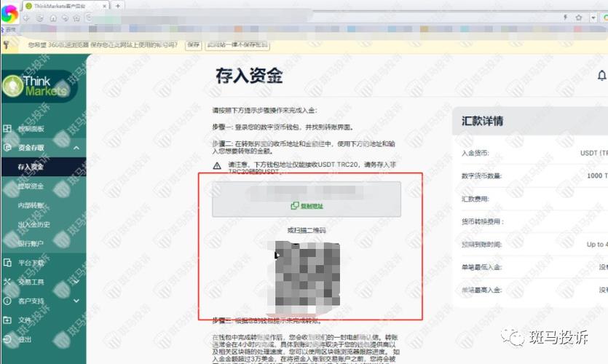Go to the browser home page icon
Viewport: 608px width, 364px height.
(x=53, y=17)
